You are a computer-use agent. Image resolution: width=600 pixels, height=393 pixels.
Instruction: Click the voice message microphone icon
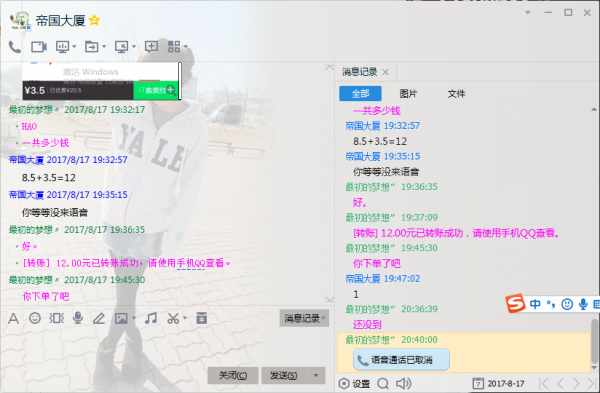tap(78, 318)
